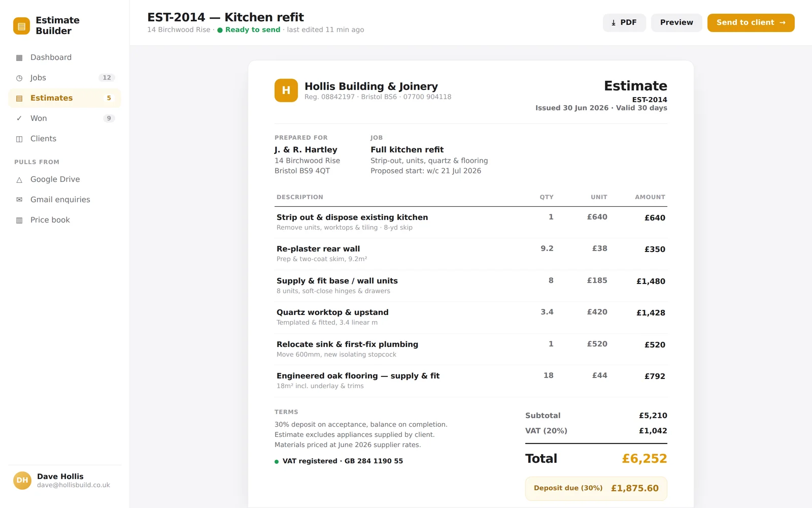Click the green VAT registered dot
This screenshot has width=812, height=508.
[277, 462]
